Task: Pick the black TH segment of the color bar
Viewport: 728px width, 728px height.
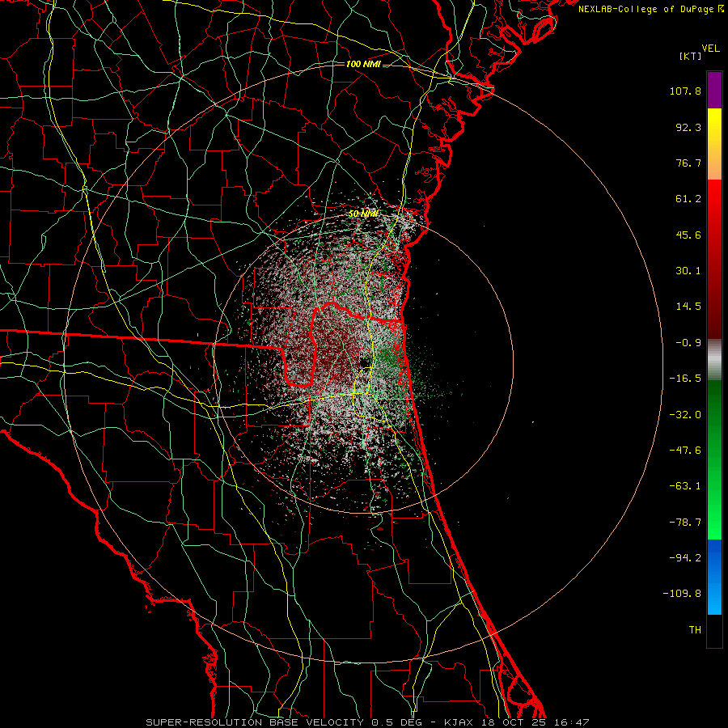Action: click(x=714, y=630)
